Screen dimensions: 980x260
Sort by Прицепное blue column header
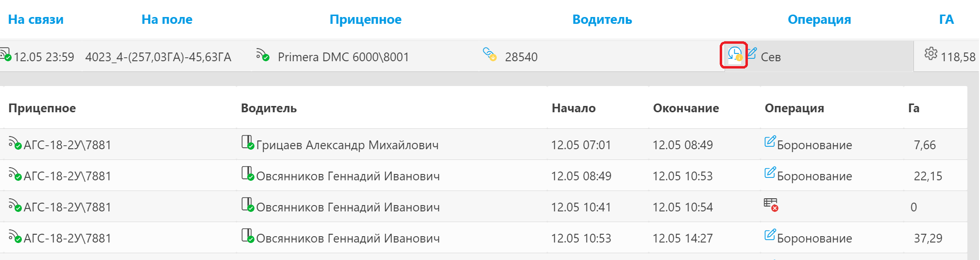365,19
